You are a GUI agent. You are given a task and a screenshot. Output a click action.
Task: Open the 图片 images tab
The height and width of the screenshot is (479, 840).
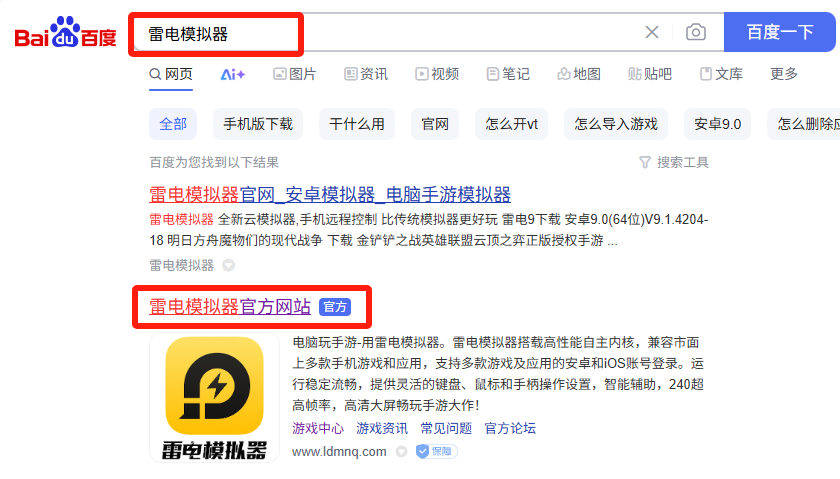pyautogui.click(x=295, y=74)
